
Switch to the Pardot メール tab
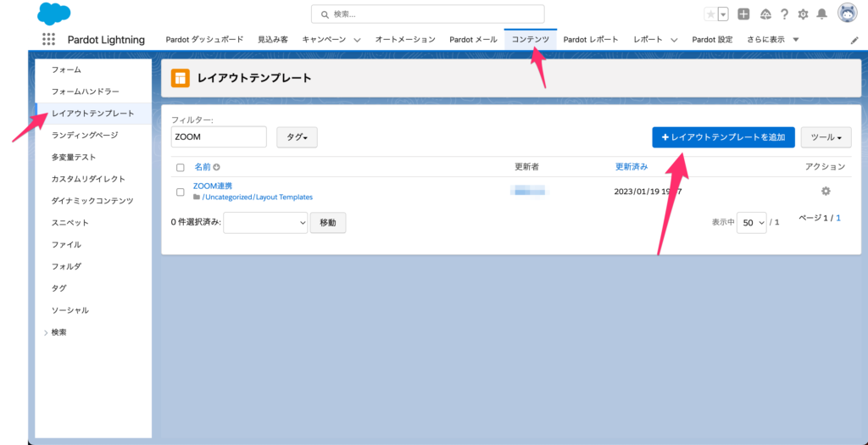click(474, 40)
